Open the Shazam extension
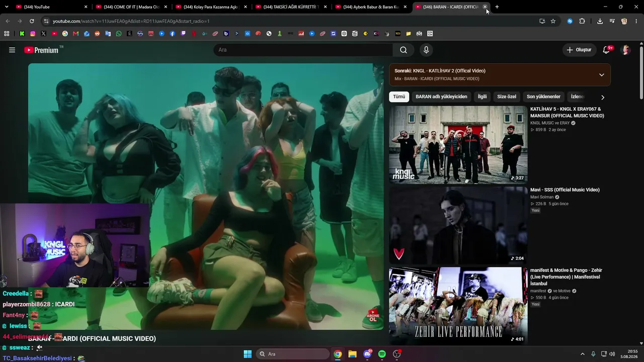Screen dimensions: 644x362 570,21
